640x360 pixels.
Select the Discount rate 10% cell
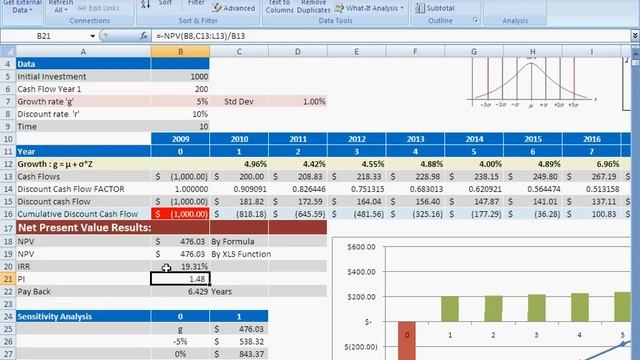[180, 114]
